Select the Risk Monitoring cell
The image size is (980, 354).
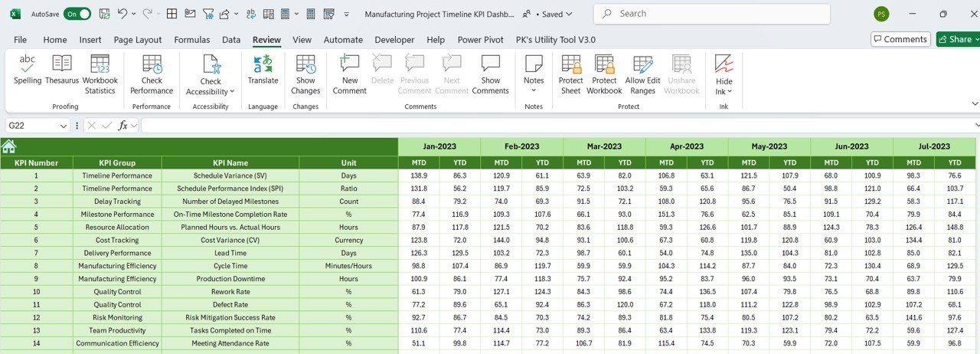[x=117, y=317]
